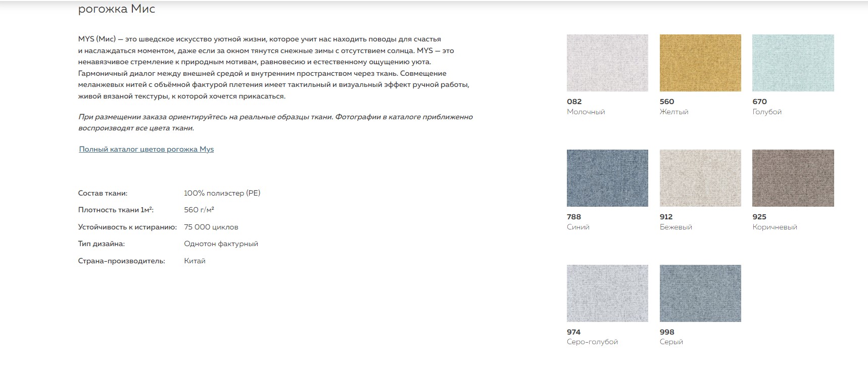Viewport: 868px width, 375px height.
Task: Click the 'Страна-производитель:' label
Action: pos(121,261)
